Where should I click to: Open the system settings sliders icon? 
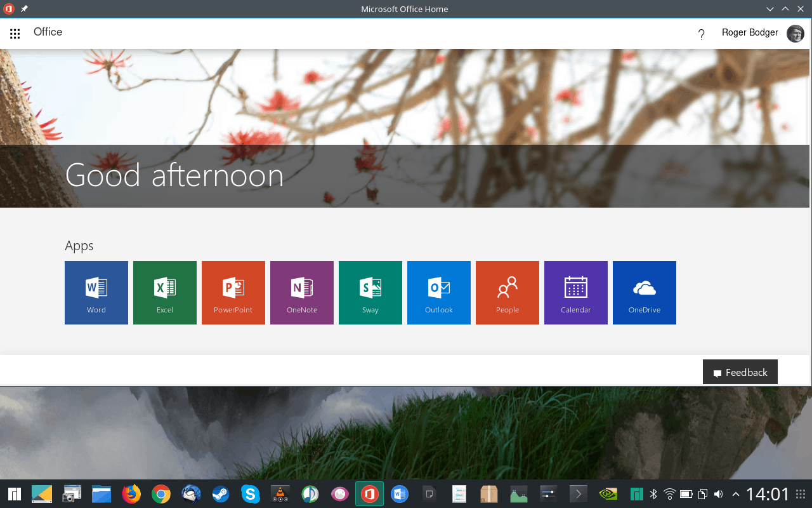(548, 494)
